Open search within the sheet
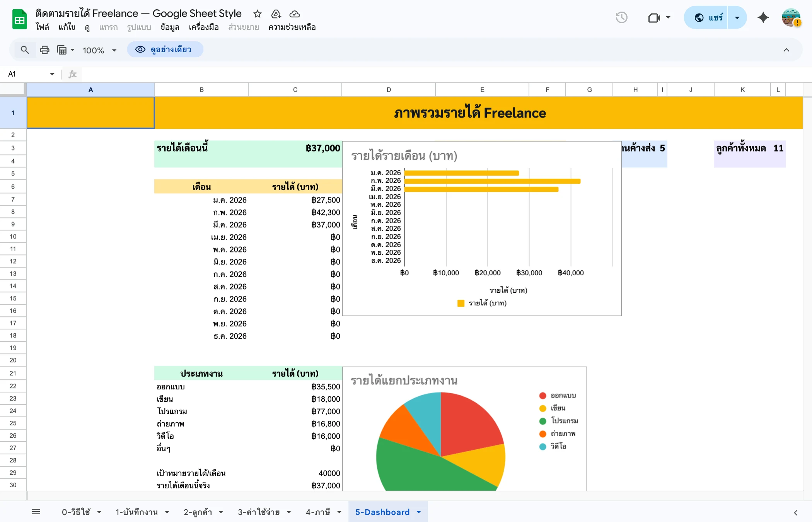This screenshot has height=522, width=812. [24, 50]
